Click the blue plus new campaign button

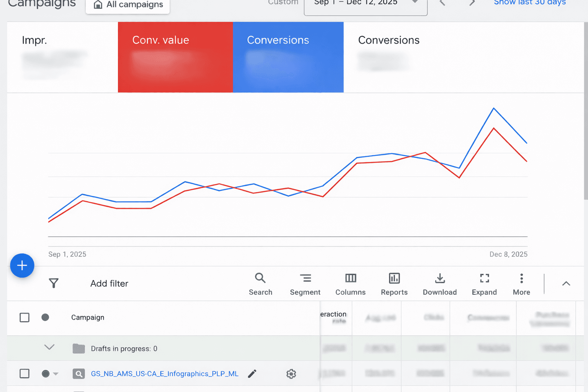click(22, 265)
